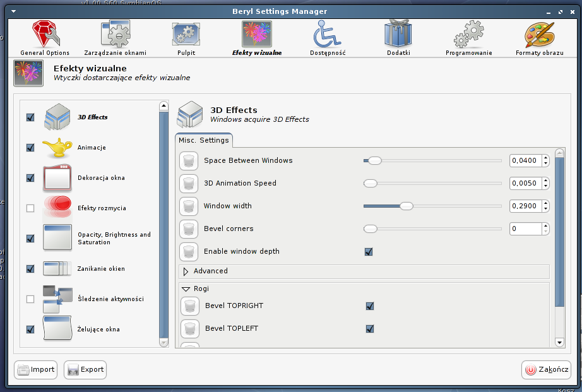The width and height of the screenshot is (582, 392).
Task: Increase Window width spinner value
Action: [x=545, y=203]
